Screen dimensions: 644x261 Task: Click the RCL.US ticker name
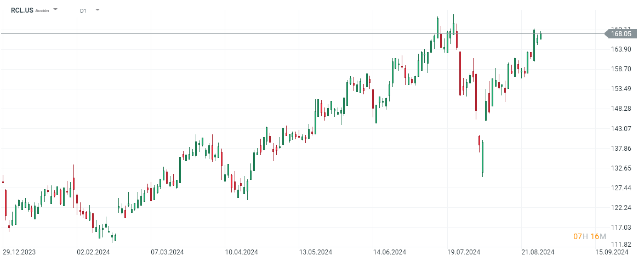(x=22, y=10)
